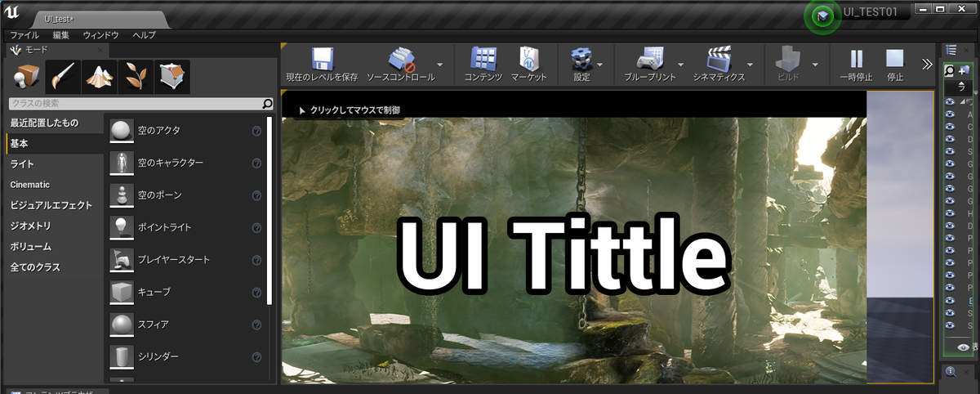Click the World Outliner tab icon
The height and width of the screenshot is (394, 980).
pos(951,51)
